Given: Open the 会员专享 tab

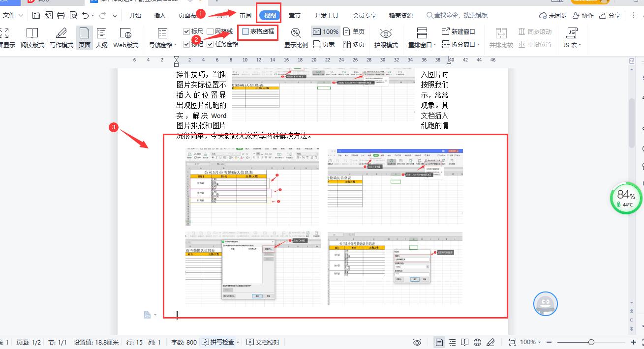Looking at the screenshot, I should [365, 15].
